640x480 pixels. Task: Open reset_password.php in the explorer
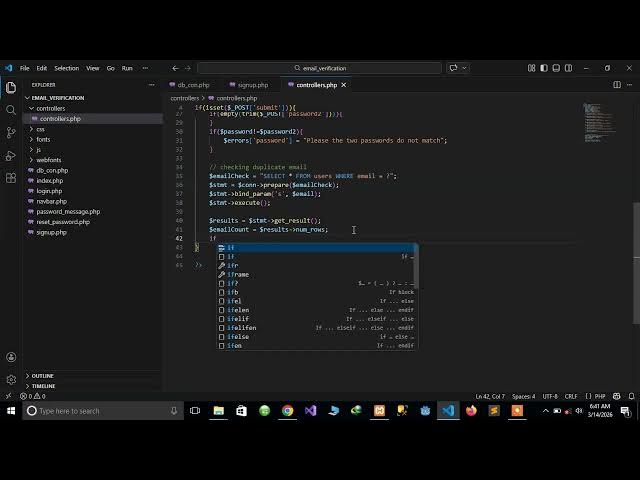click(63, 222)
